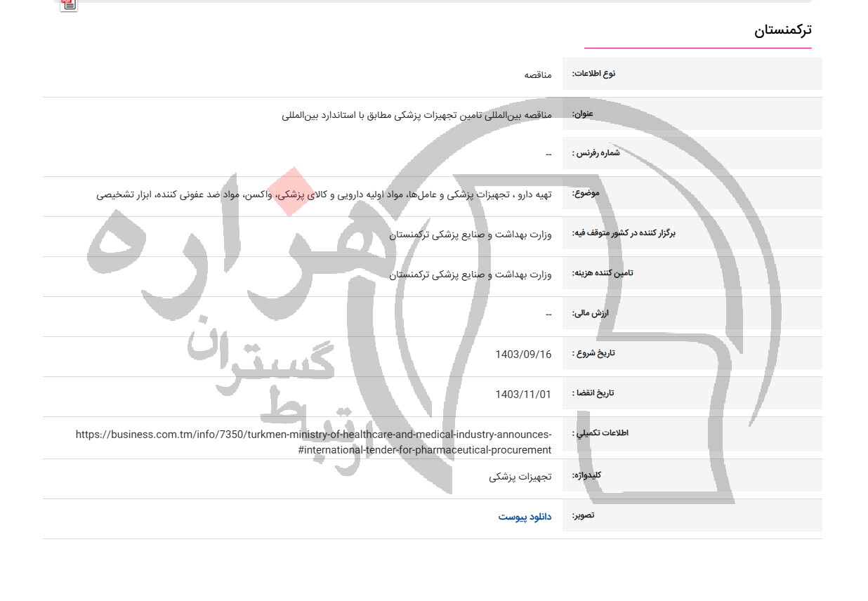This screenshot has height=601, width=868.
Task: Open the دانلود پیوست download link
Action: click(x=525, y=516)
